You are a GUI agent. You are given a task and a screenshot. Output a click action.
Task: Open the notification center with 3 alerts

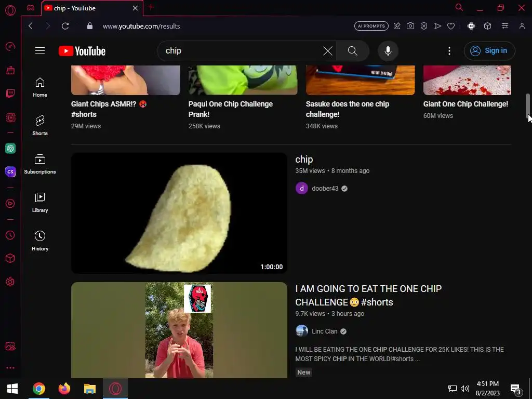pos(515,389)
